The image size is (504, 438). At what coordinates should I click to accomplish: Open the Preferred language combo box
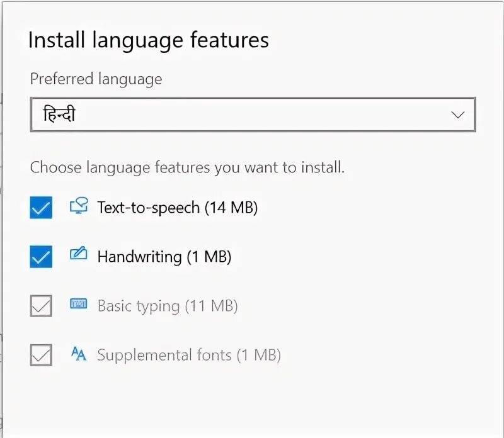pyautogui.click(x=252, y=115)
